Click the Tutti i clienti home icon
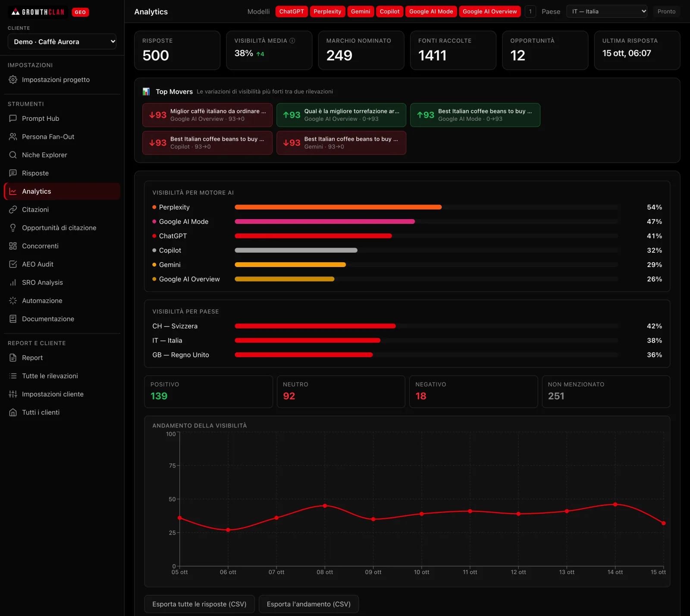This screenshot has width=690, height=616. [x=13, y=412]
